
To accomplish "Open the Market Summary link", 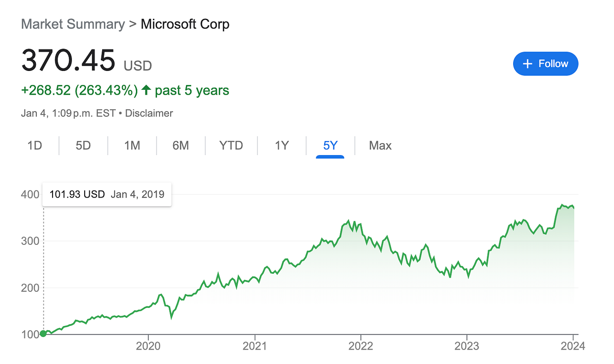I will click(x=73, y=24).
